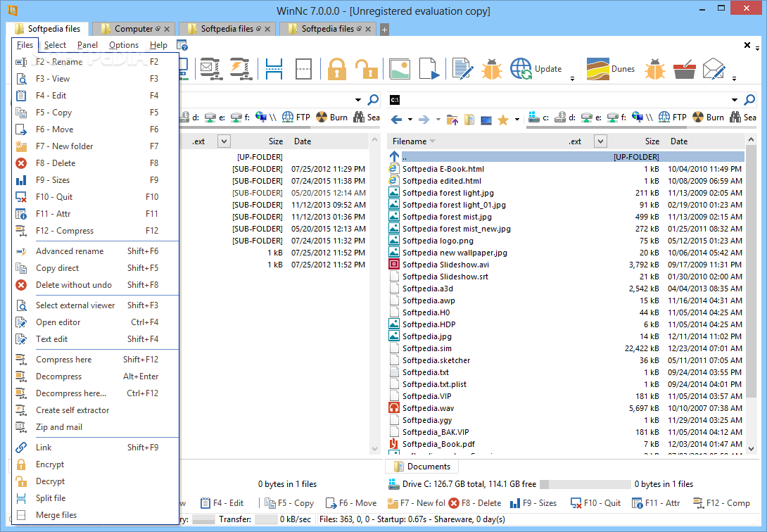767x532 pixels.
Task: Open the Options menu
Action: 124,45
